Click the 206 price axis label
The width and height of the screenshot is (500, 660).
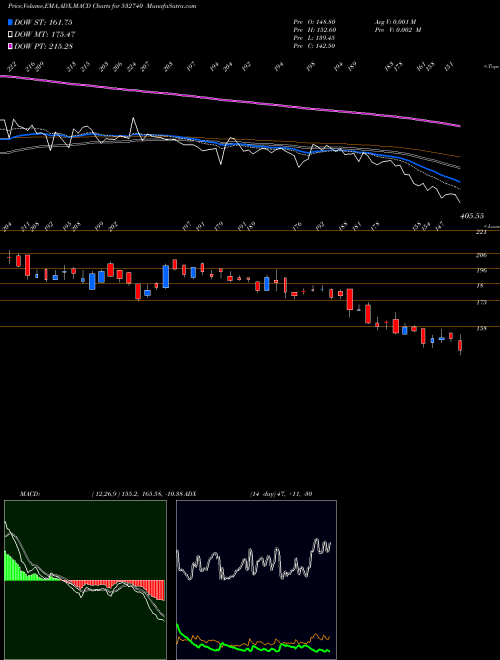[481, 255]
